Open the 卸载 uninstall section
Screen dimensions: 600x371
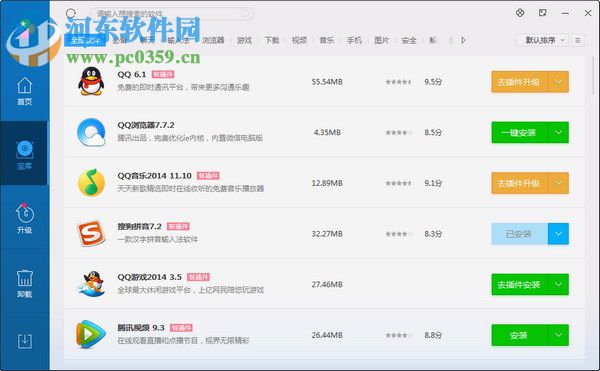(24, 283)
